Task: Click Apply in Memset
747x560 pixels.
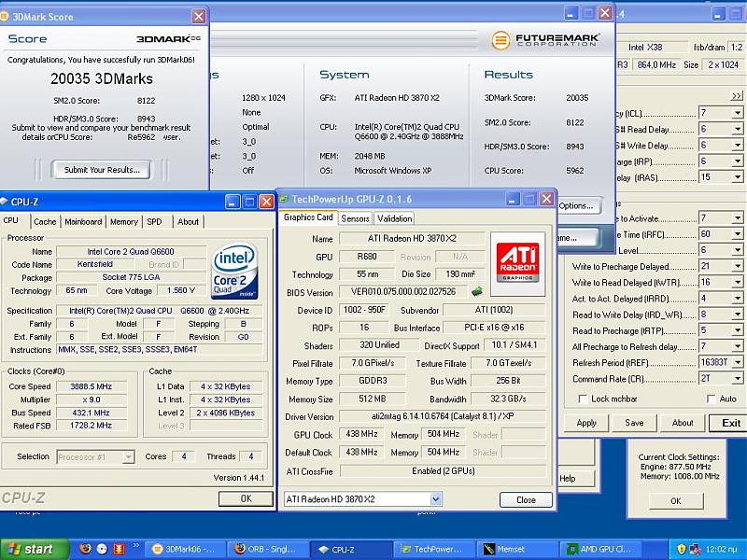Action: [586, 423]
